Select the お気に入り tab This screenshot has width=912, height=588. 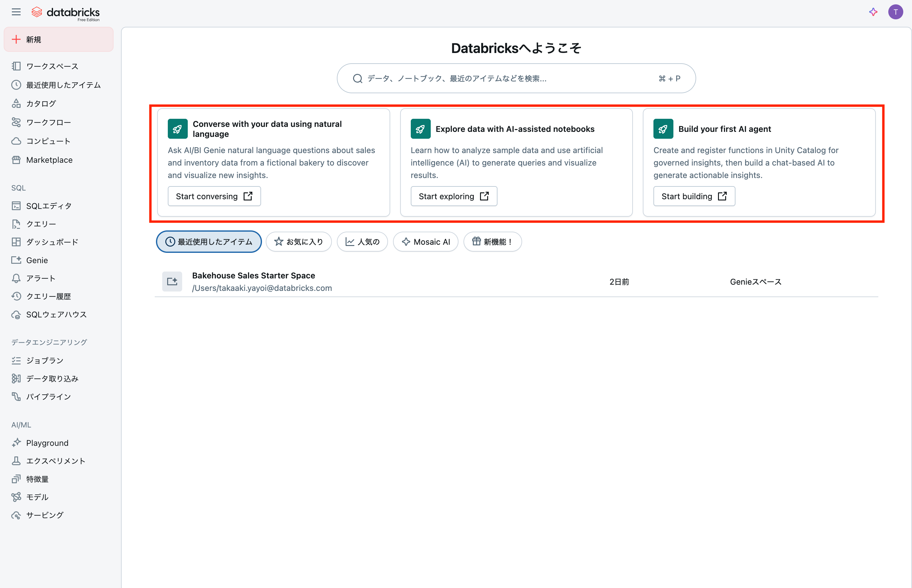point(299,242)
